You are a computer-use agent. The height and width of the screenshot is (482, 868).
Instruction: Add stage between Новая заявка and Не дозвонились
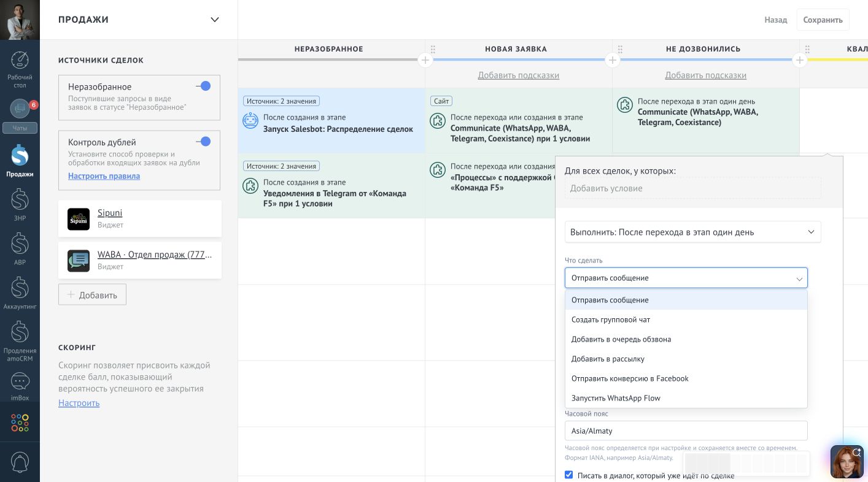point(612,60)
